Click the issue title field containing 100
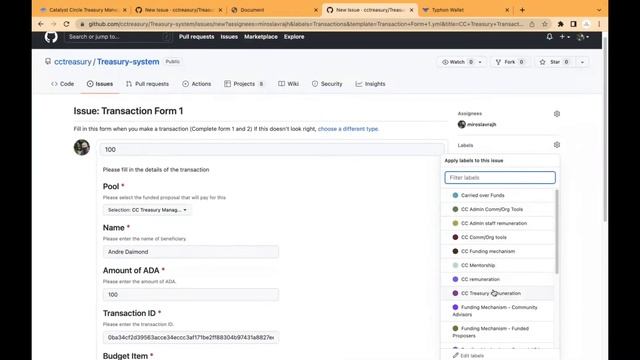640x360 pixels. point(272,149)
